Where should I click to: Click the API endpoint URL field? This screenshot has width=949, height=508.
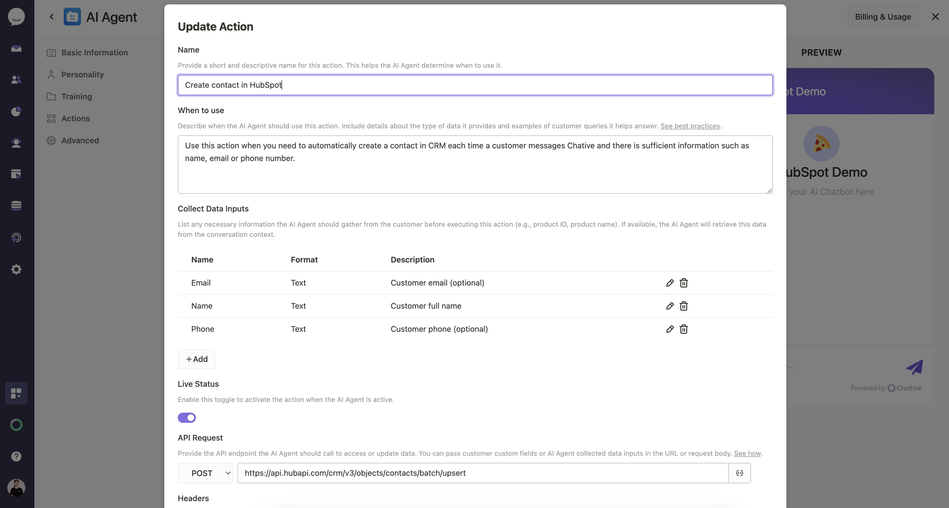click(x=483, y=473)
